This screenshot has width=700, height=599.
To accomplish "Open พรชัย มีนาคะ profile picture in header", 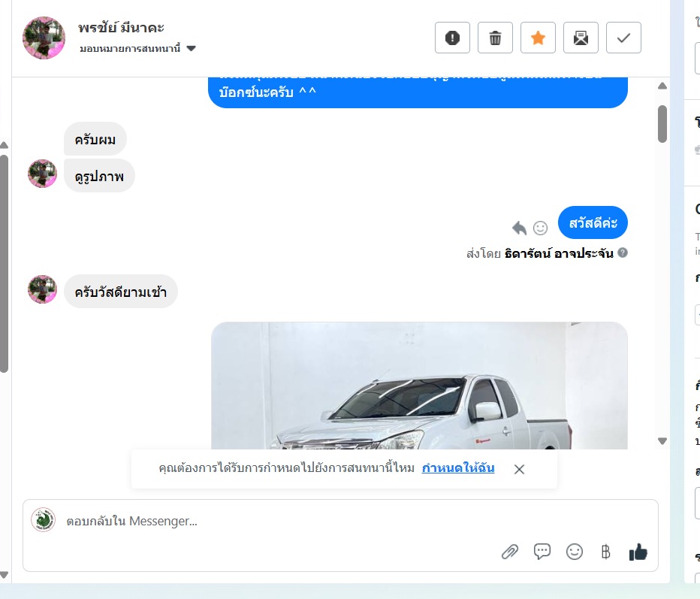I will click(44, 38).
